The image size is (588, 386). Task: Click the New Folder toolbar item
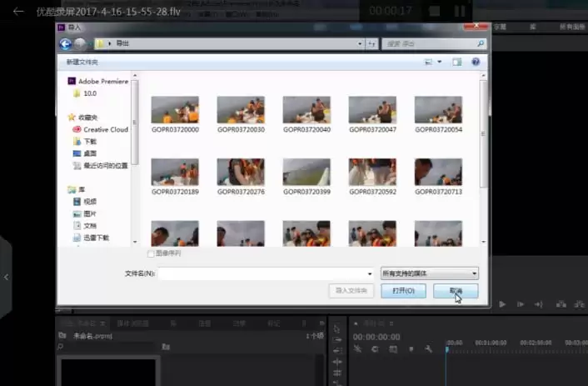point(82,62)
